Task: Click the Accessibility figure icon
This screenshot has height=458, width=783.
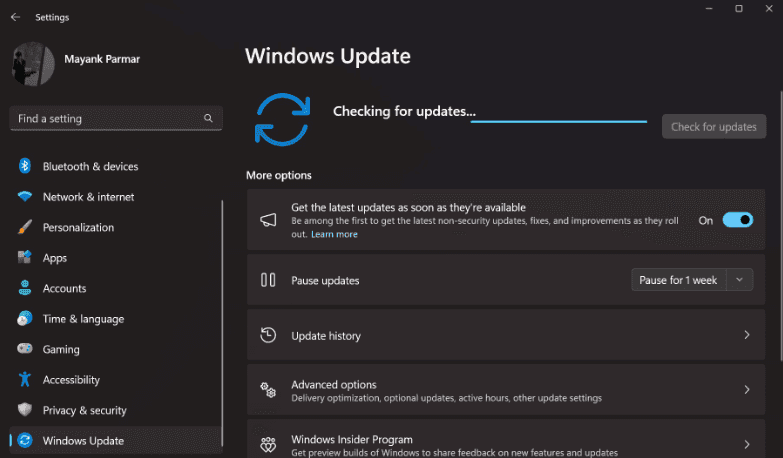Action: [x=24, y=379]
